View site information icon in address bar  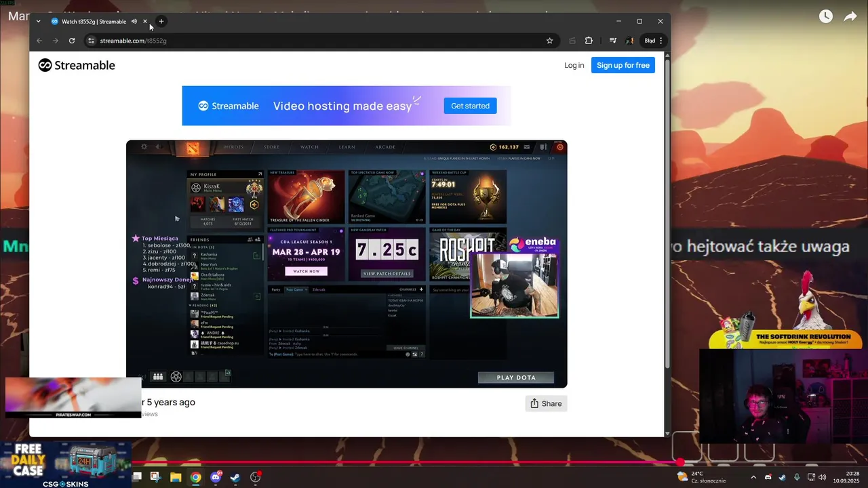tap(91, 41)
